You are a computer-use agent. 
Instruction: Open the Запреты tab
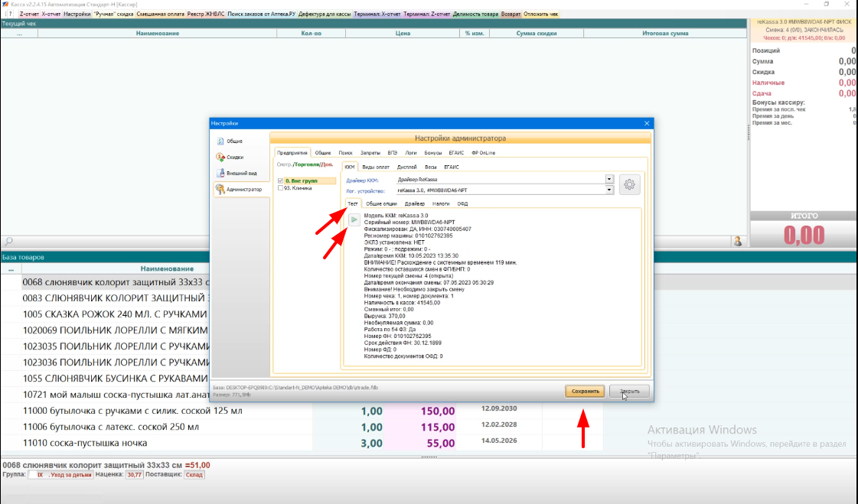tap(370, 153)
